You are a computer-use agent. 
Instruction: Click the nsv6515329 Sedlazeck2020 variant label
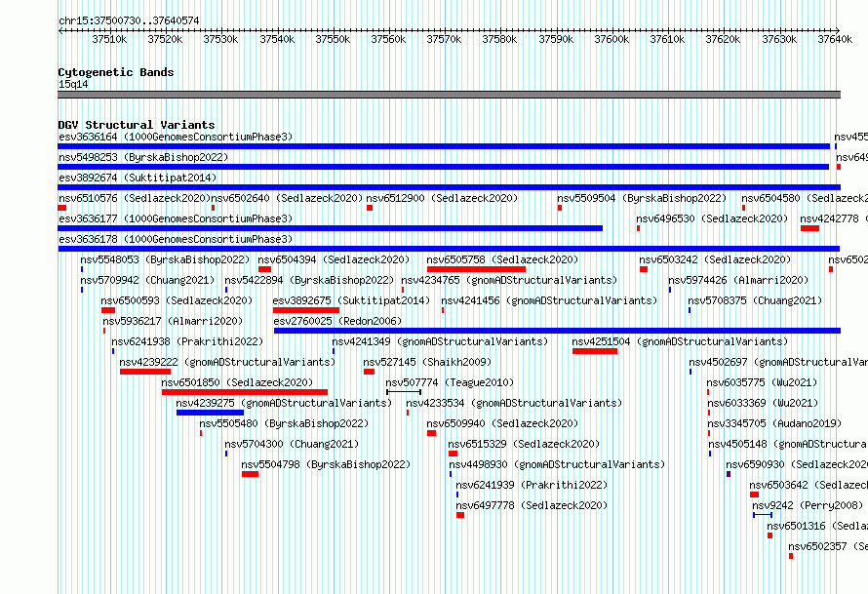(x=525, y=444)
